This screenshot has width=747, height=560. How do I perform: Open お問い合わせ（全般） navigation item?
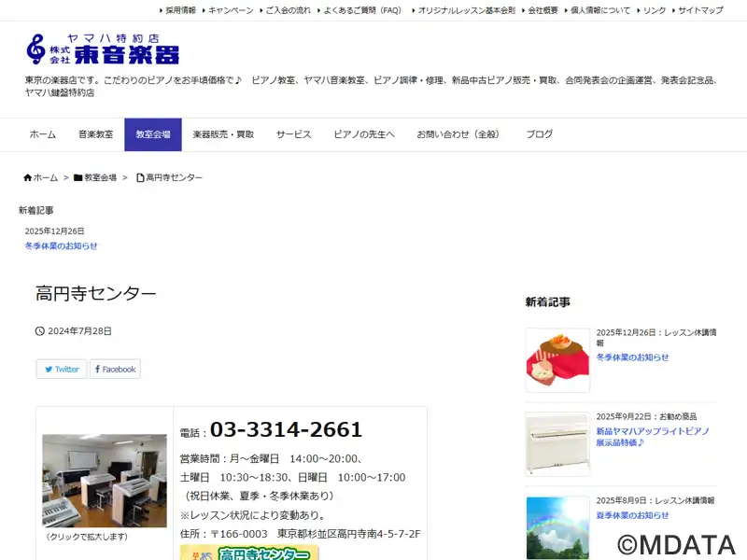pos(460,134)
